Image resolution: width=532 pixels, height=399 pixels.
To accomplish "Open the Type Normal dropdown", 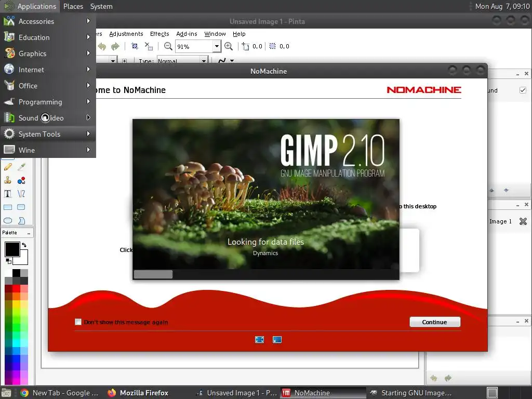I will [x=182, y=61].
